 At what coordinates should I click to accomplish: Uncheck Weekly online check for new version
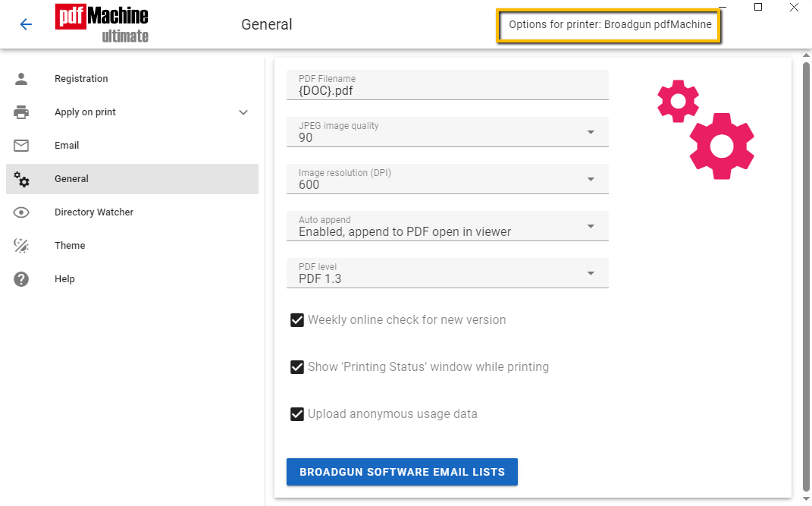(297, 320)
